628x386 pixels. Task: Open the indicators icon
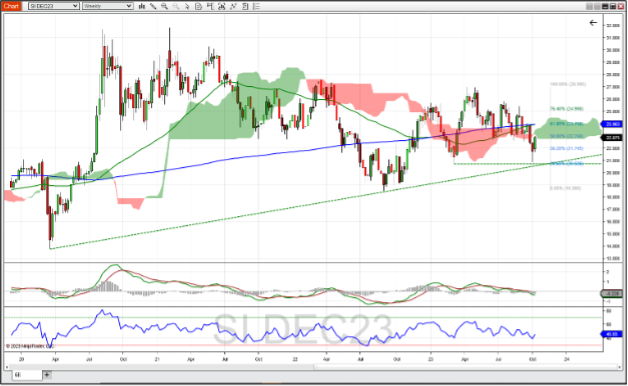233,6
